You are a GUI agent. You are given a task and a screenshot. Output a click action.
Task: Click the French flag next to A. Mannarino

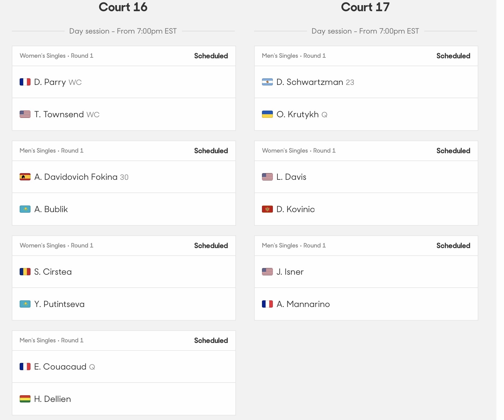267,304
